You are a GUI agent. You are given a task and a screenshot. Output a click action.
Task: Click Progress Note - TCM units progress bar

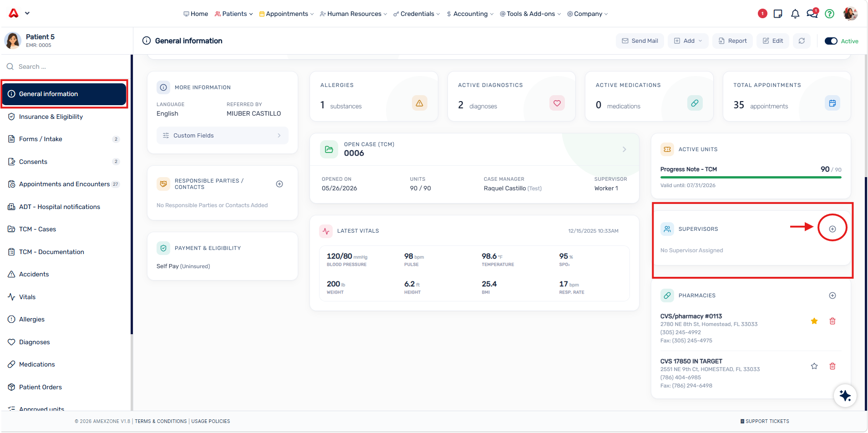(x=751, y=177)
